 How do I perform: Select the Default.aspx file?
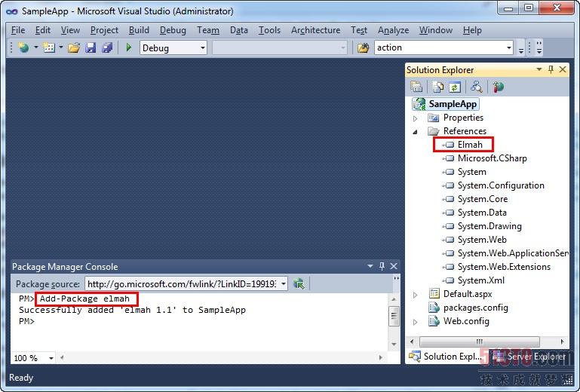coord(468,294)
